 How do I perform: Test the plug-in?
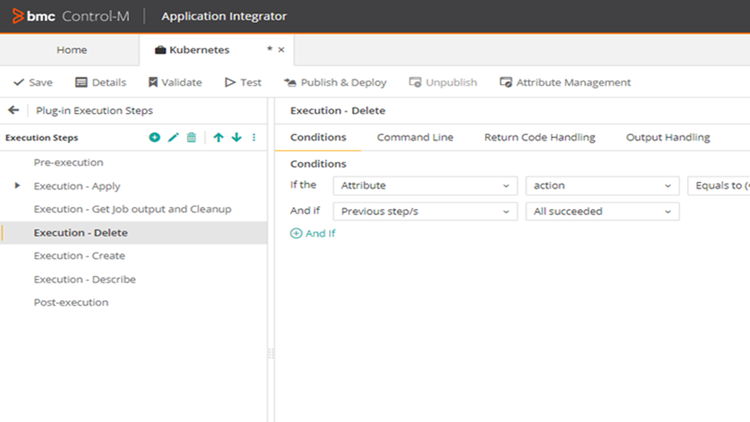243,82
